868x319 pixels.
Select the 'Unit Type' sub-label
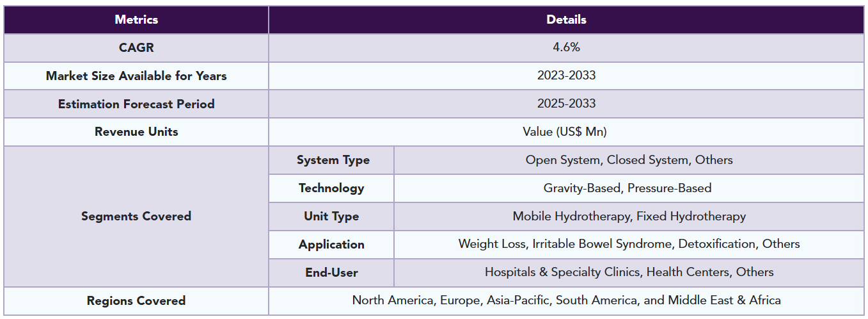coord(331,217)
